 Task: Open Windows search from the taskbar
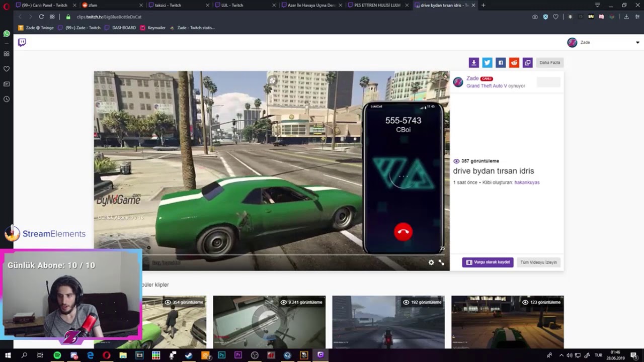[x=24, y=355]
